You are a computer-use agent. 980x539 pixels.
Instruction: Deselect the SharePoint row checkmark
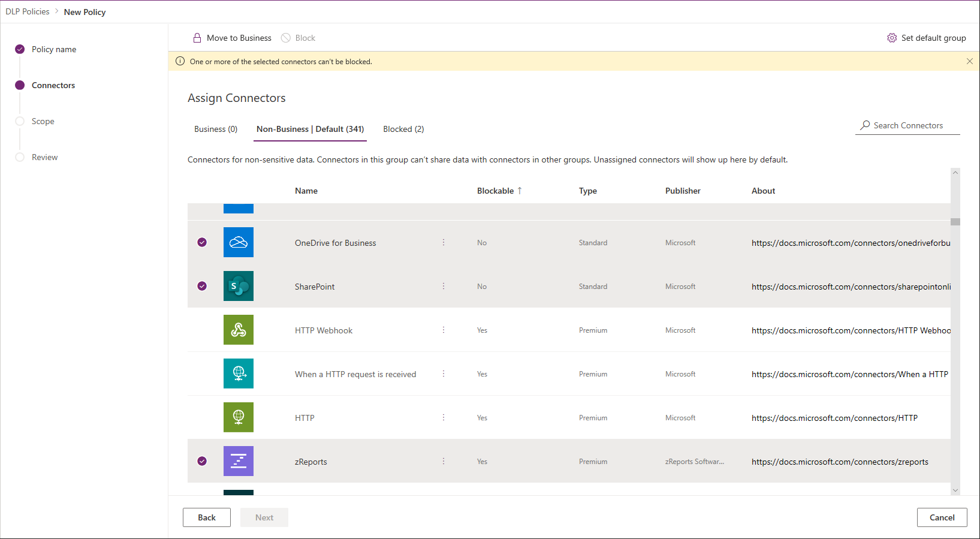(202, 286)
